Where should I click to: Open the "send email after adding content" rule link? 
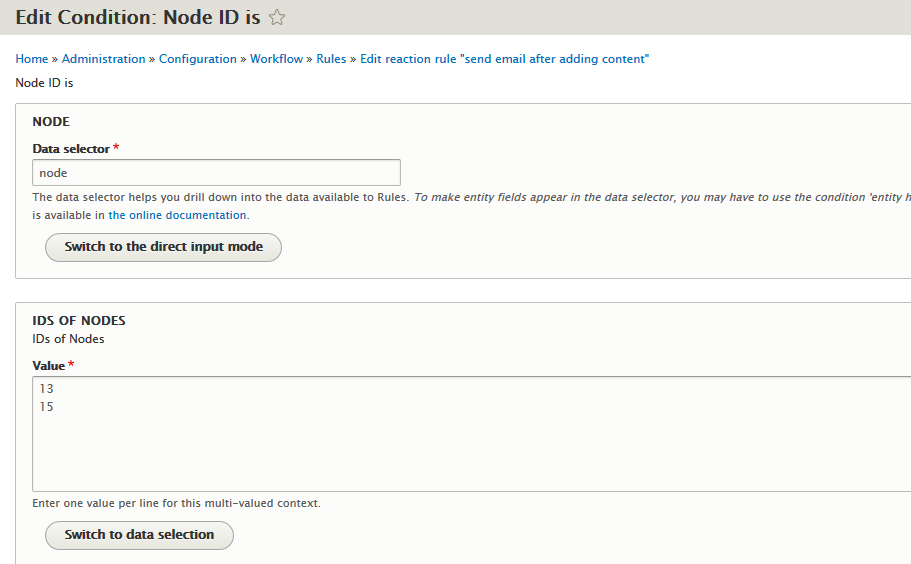505,59
